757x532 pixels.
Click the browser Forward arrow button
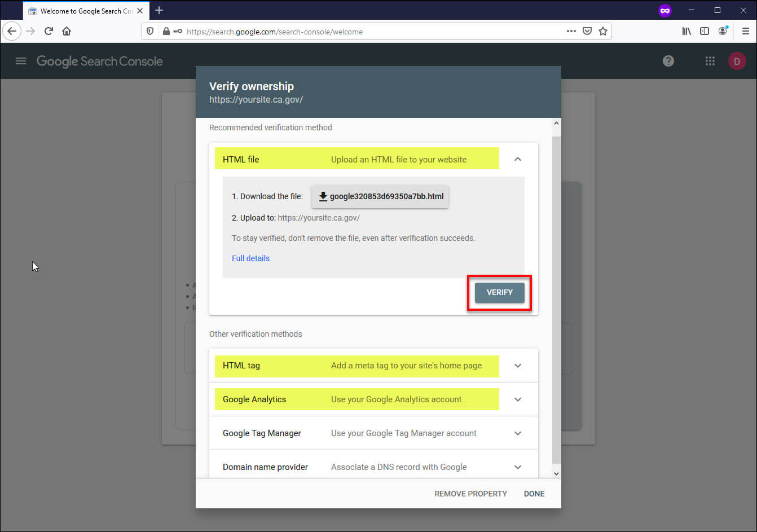[x=30, y=31]
